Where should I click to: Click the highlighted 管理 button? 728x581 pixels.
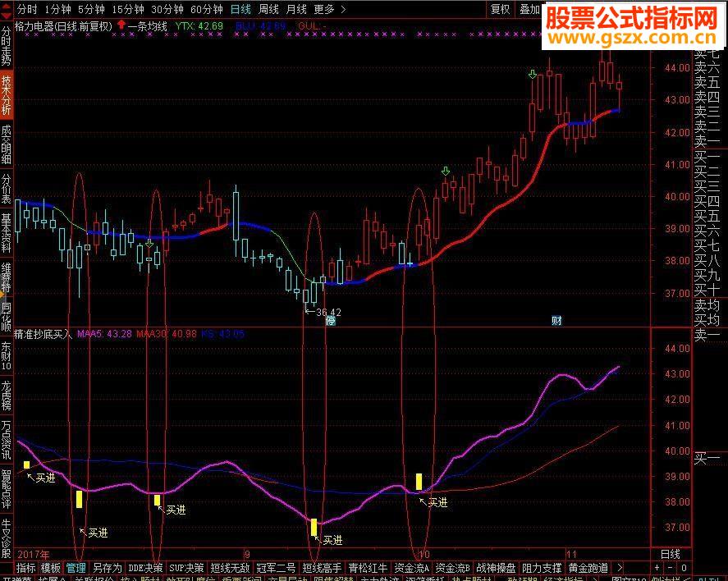click(x=76, y=568)
